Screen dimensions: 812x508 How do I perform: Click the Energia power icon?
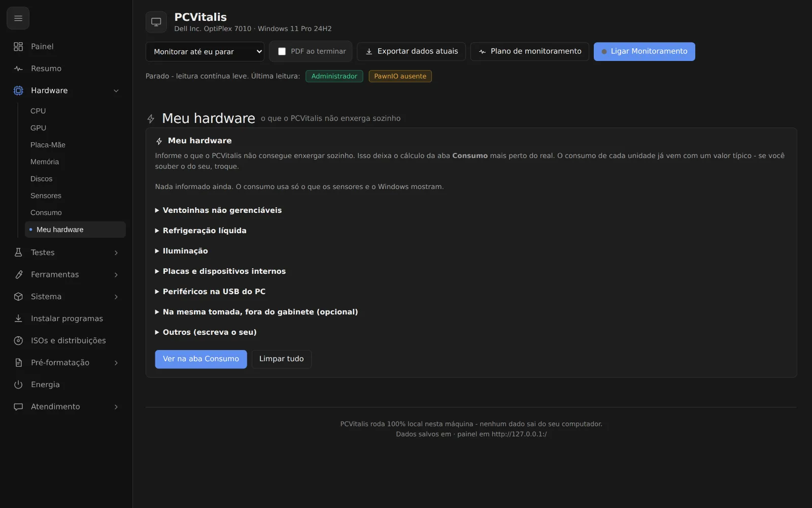coord(18,385)
